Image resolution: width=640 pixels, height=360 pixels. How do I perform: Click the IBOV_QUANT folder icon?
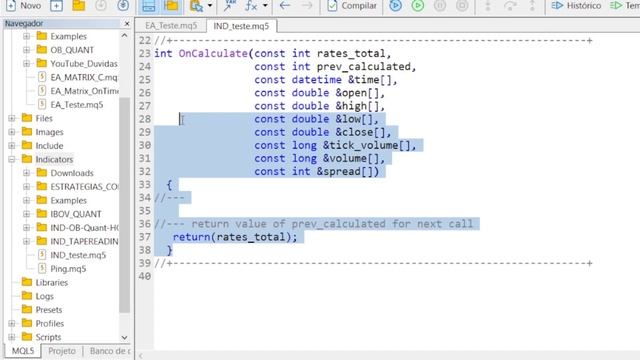[42, 213]
